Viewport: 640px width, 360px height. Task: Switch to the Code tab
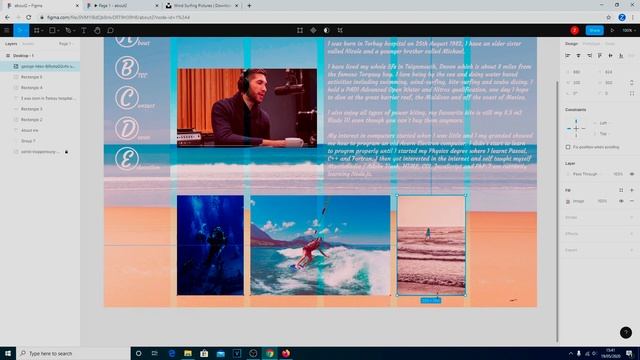pos(609,44)
